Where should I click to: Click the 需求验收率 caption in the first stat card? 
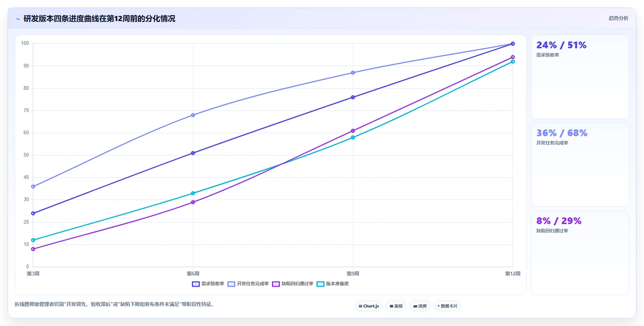click(548, 55)
